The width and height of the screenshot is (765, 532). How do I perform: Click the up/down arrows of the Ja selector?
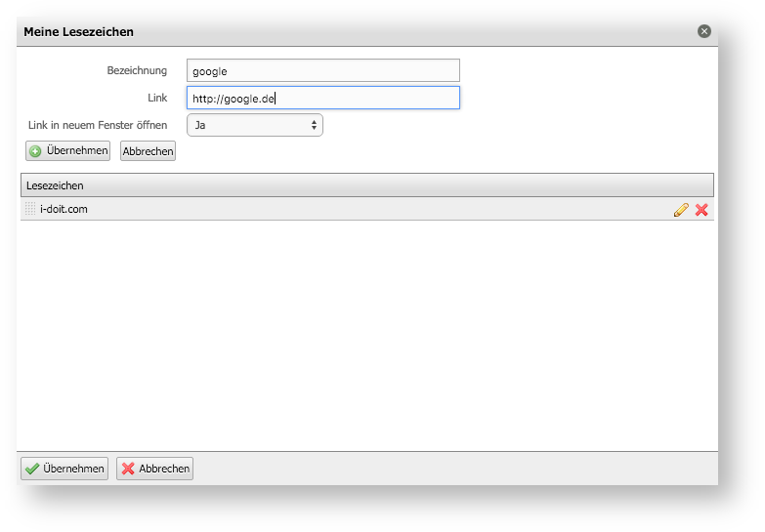pyautogui.click(x=314, y=125)
